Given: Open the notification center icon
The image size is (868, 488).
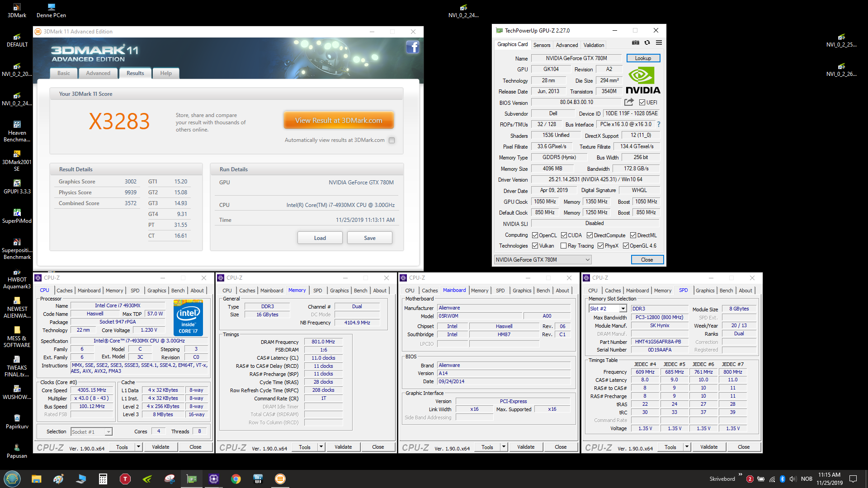Looking at the screenshot, I should [x=853, y=479].
